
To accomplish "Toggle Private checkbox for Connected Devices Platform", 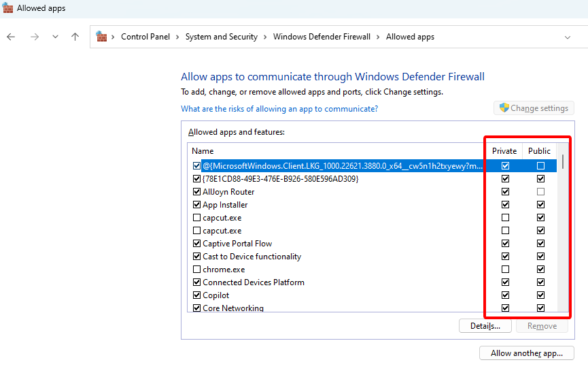I will coord(505,282).
